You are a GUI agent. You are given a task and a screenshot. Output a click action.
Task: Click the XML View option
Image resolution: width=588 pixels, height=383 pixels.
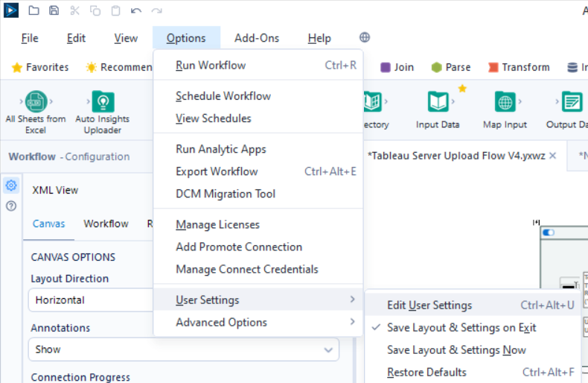pyautogui.click(x=55, y=190)
